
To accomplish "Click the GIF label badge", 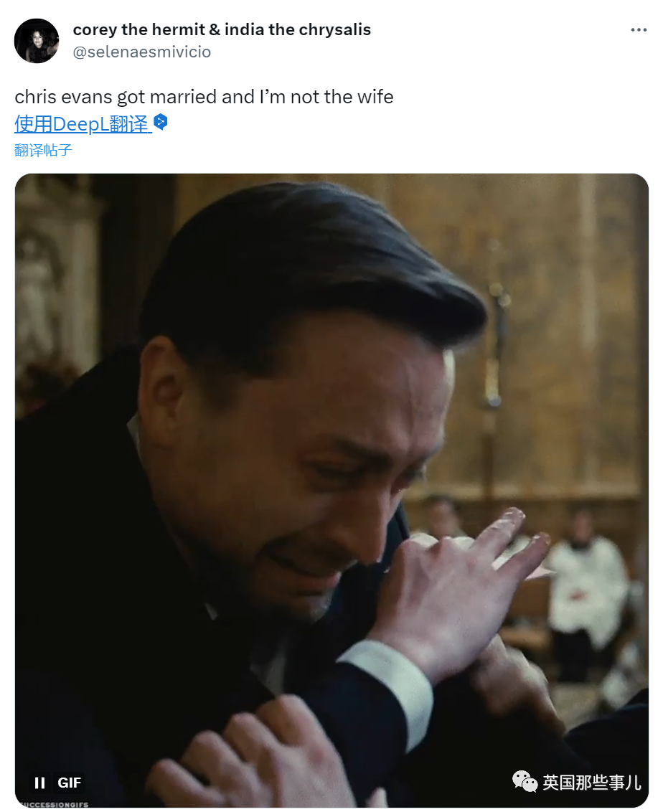I will (x=70, y=783).
